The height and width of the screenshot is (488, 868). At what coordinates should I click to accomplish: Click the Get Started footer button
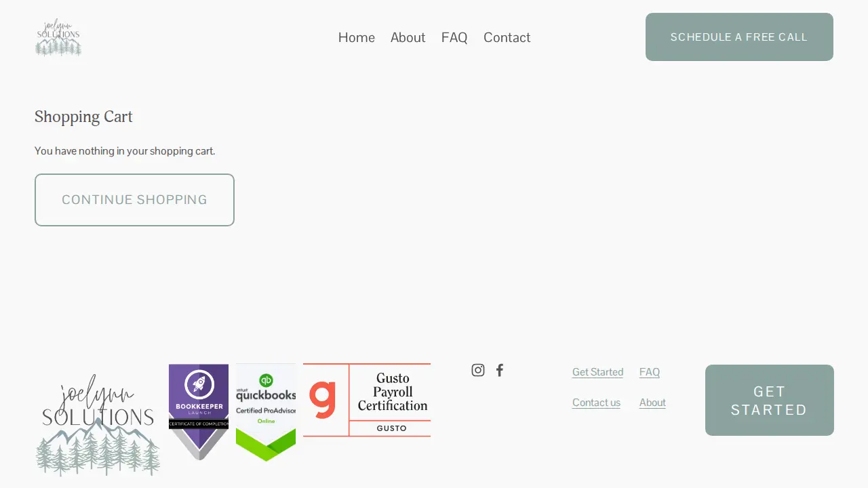click(x=770, y=401)
